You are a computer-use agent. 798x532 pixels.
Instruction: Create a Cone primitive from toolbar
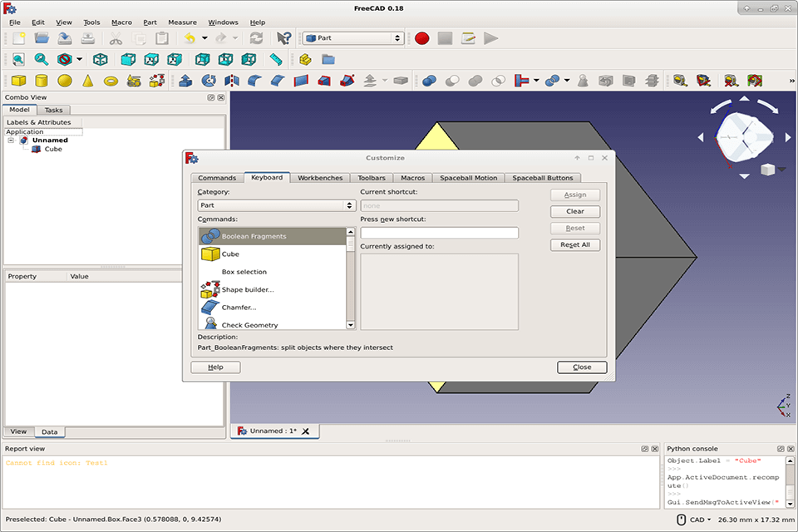(88, 81)
